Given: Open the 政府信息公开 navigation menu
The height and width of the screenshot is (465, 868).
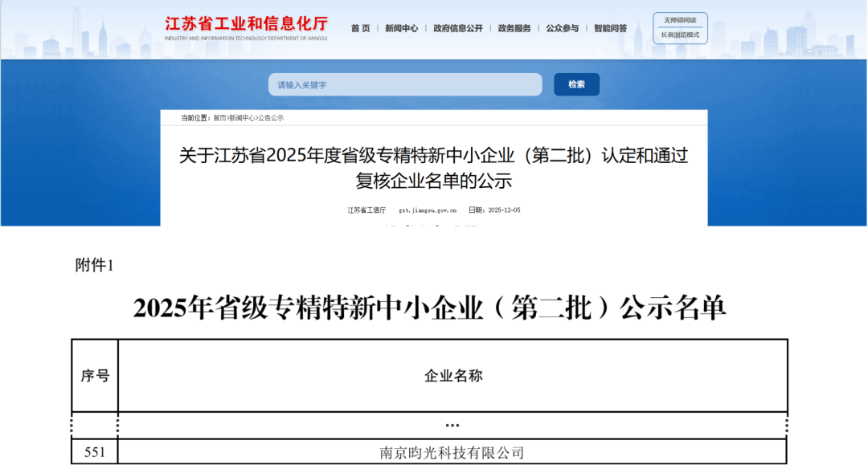Looking at the screenshot, I should (x=458, y=28).
